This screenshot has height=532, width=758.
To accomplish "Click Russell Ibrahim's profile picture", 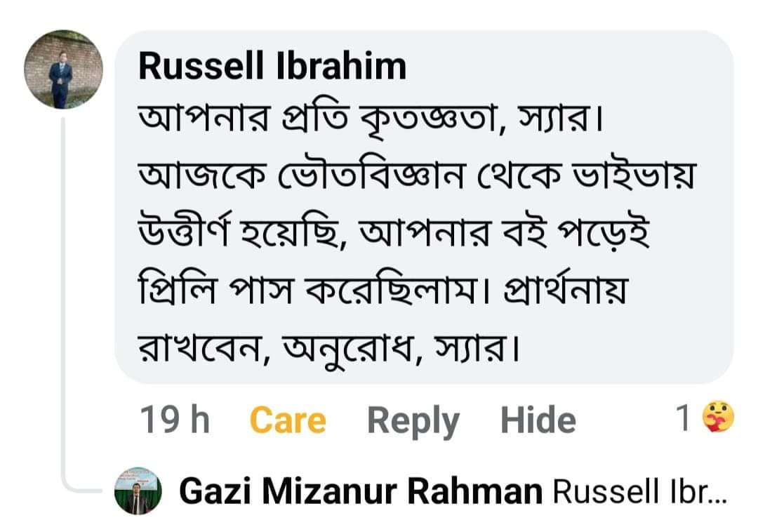I will pos(63,69).
